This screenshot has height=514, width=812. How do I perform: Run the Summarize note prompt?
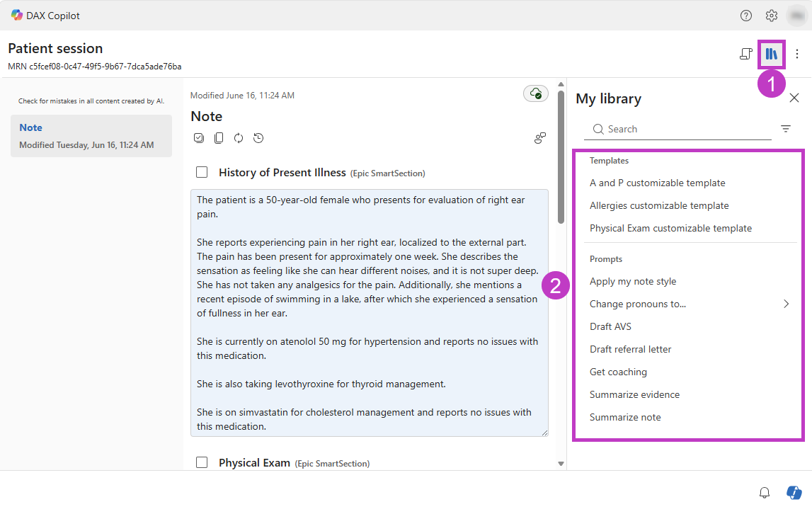point(625,417)
